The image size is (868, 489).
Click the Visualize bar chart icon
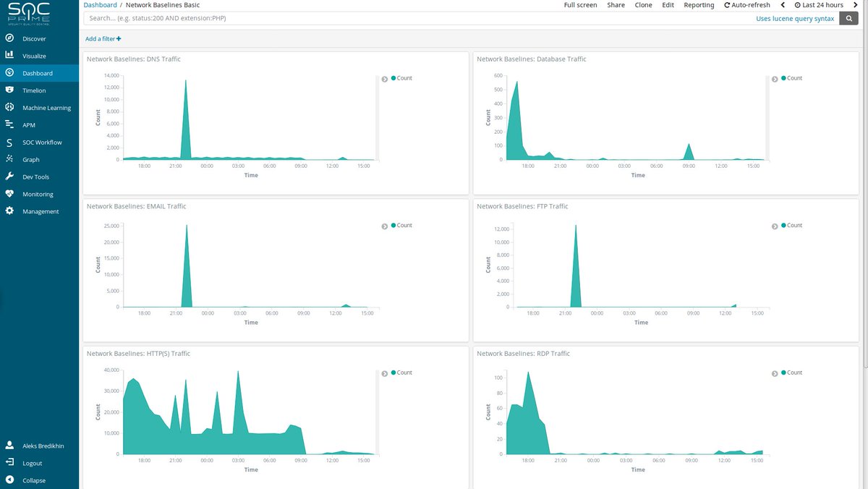pyautogui.click(x=9, y=56)
